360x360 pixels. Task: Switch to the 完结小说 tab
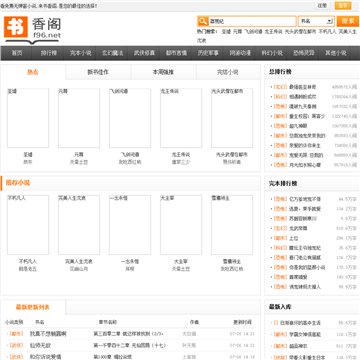coord(228,72)
